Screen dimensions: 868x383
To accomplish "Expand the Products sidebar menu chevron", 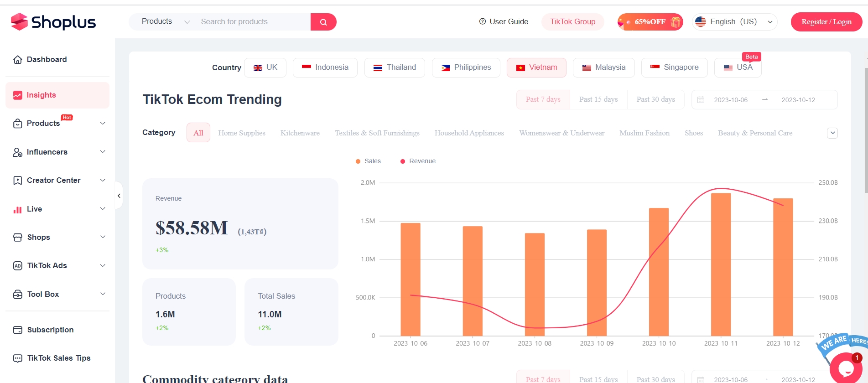I will click(x=103, y=123).
